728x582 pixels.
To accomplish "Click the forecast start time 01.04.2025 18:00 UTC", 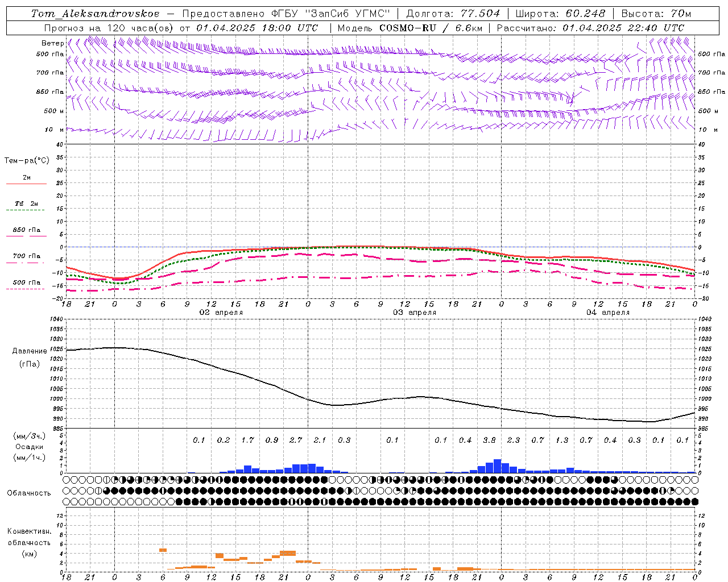I will (257, 28).
